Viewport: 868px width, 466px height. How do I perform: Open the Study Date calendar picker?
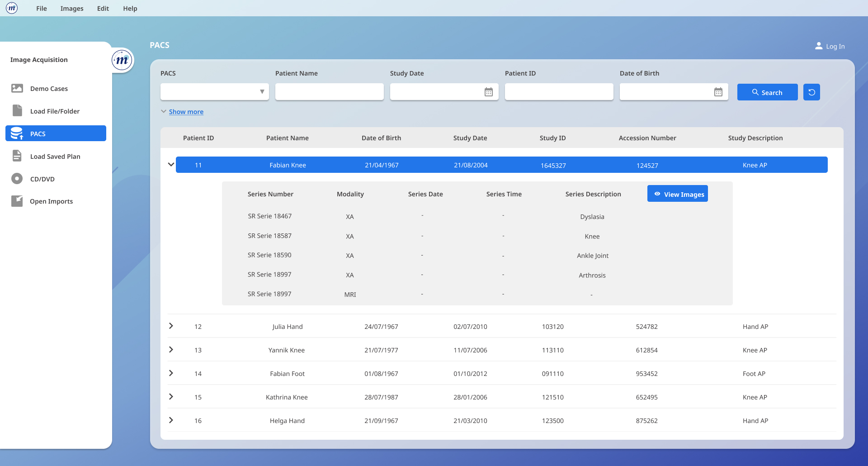point(489,92)
